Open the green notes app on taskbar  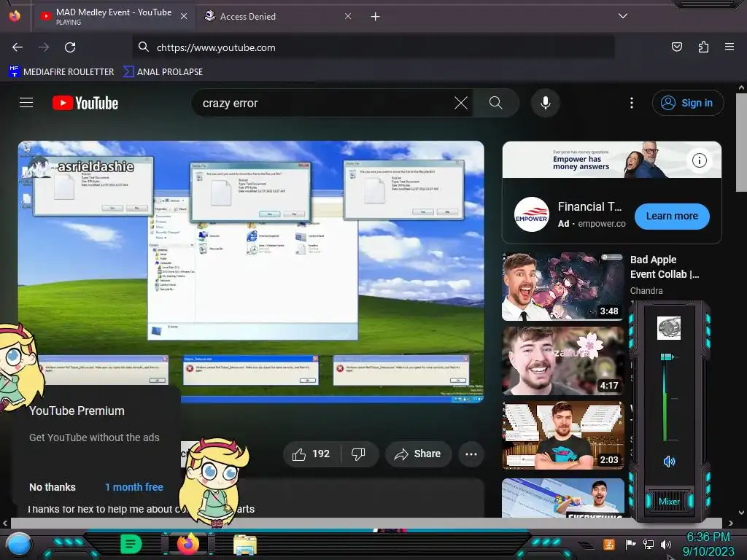[131, 544]
